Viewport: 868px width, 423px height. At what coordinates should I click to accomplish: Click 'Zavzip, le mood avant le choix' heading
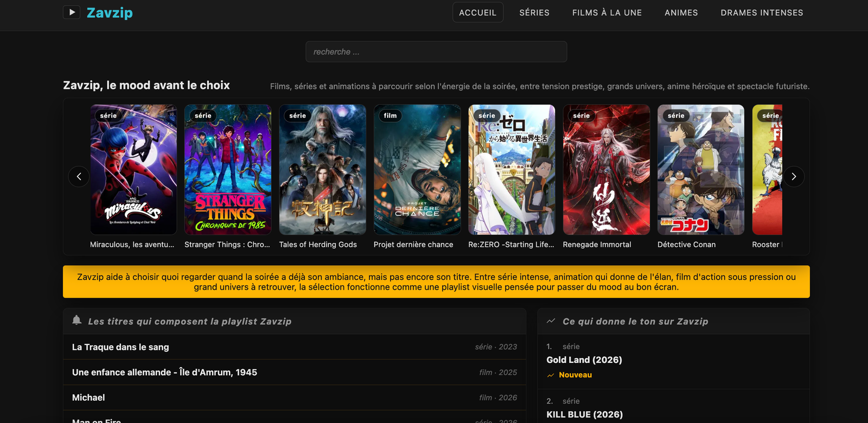click(146, 85)
